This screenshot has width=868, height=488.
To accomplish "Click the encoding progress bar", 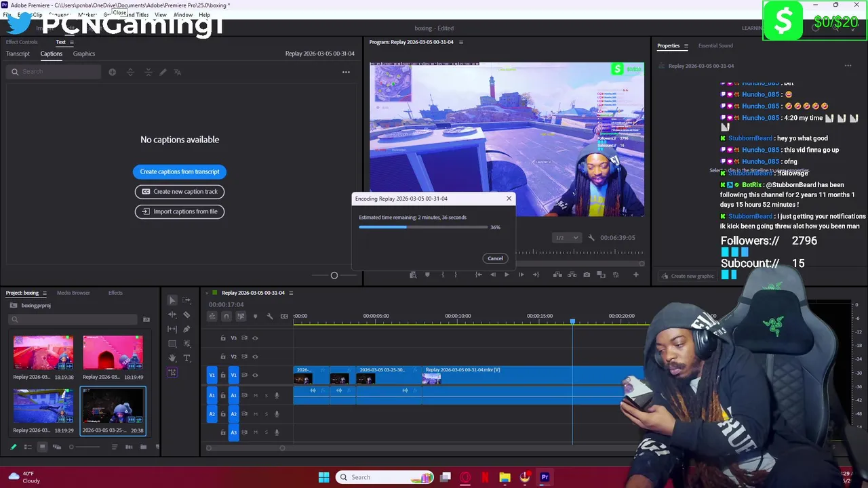I will tap(423, 227).
